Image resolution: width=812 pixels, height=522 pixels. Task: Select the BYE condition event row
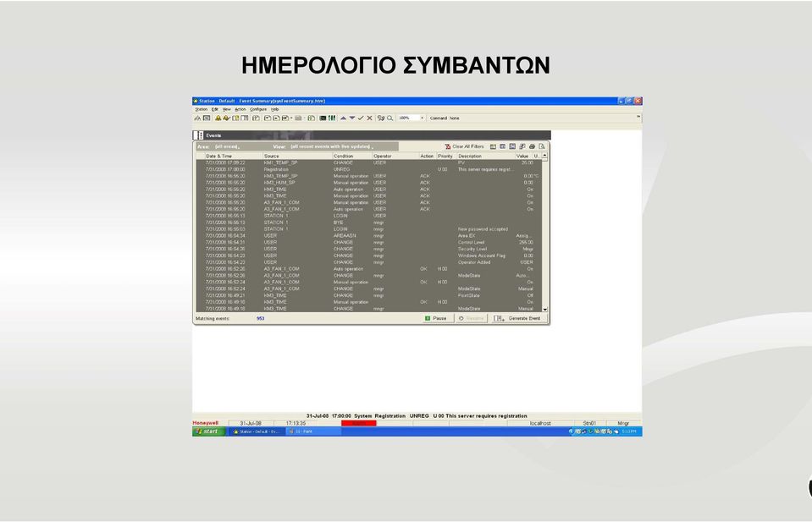[368, 223]
